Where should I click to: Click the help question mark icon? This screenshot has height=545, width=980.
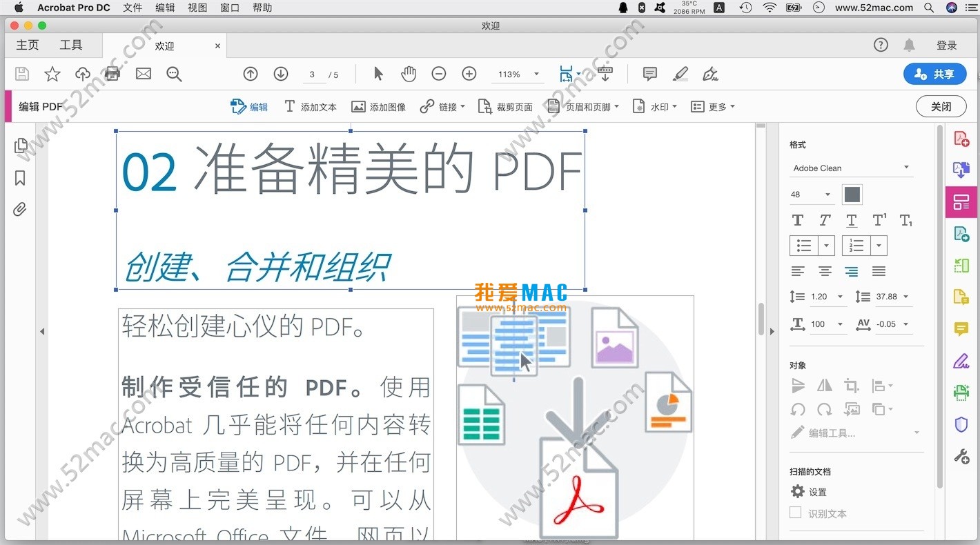[x=881, y=45]
